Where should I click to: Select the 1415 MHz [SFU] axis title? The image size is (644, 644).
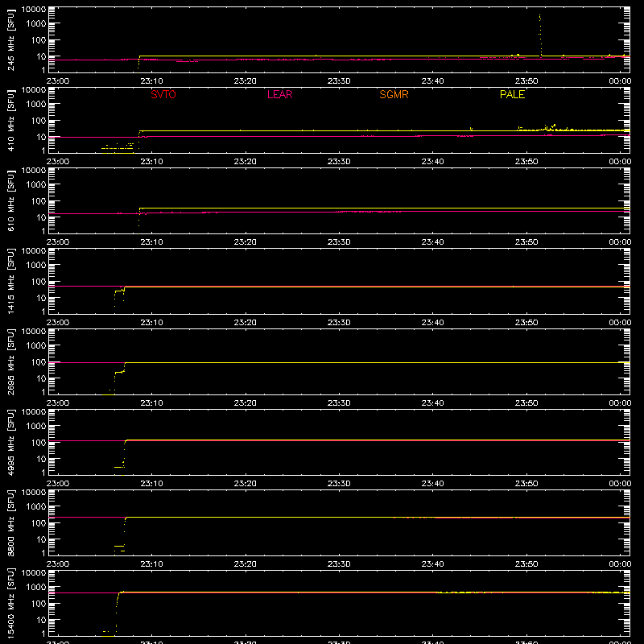pos(10,281)
